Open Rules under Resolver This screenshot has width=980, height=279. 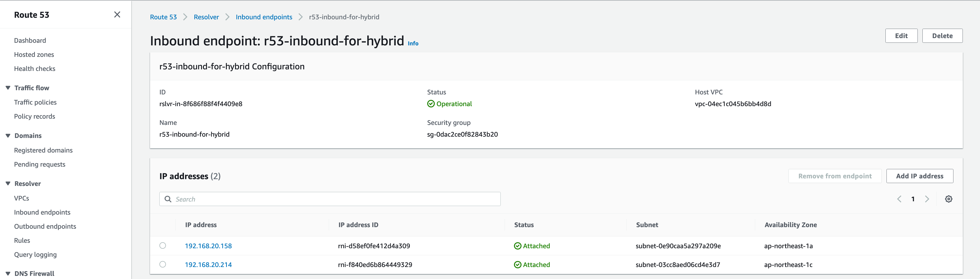coord(22,241)
